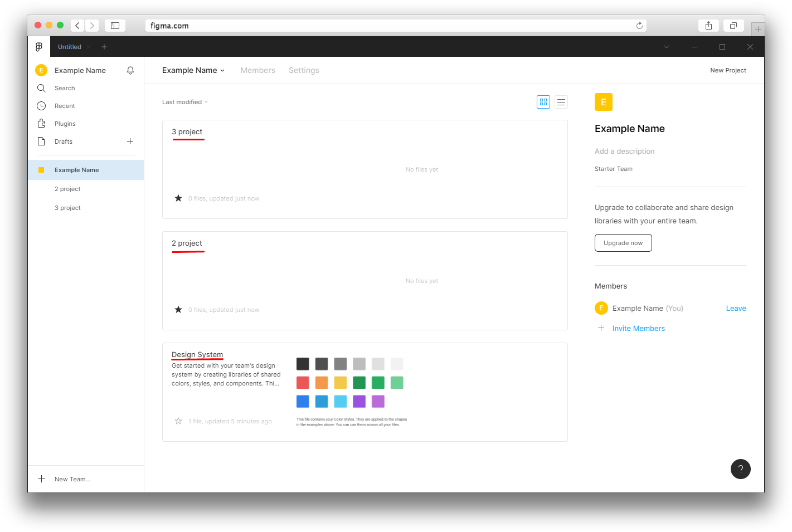Switch to the Members tab

coord(258,70)
